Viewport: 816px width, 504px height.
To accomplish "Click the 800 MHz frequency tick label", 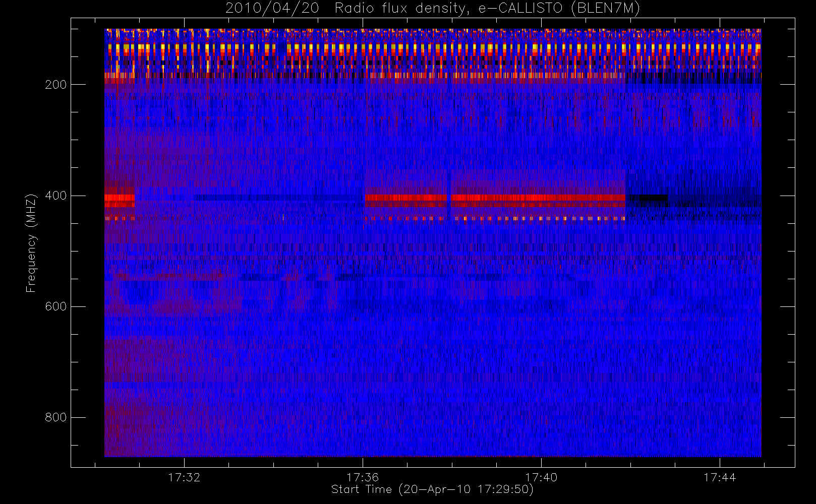I will 55,417.
